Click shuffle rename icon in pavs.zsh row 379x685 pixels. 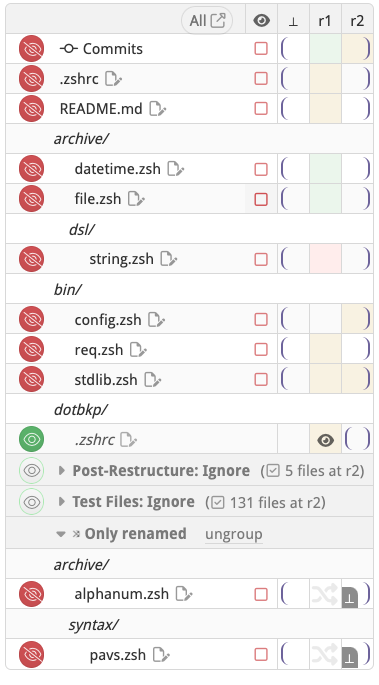tap(325, 654)
